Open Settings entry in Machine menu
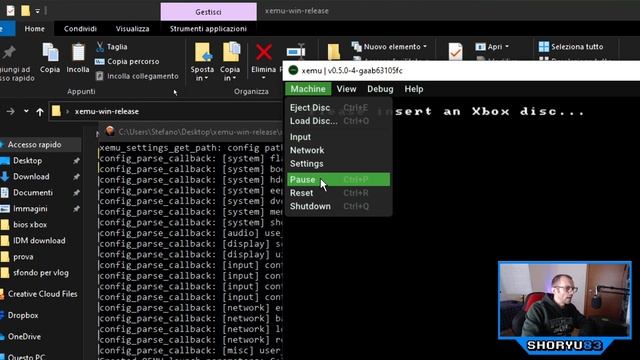 click(x=338, y=164)
